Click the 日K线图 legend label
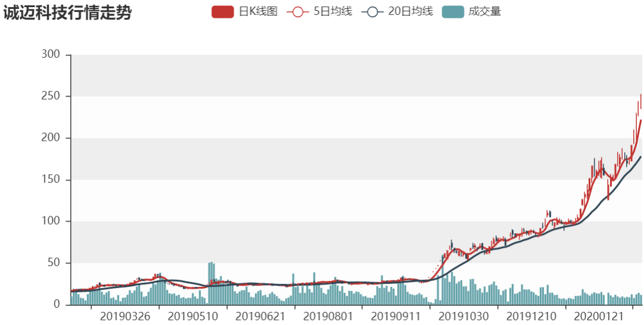644x325 pixels. point(258,11)
